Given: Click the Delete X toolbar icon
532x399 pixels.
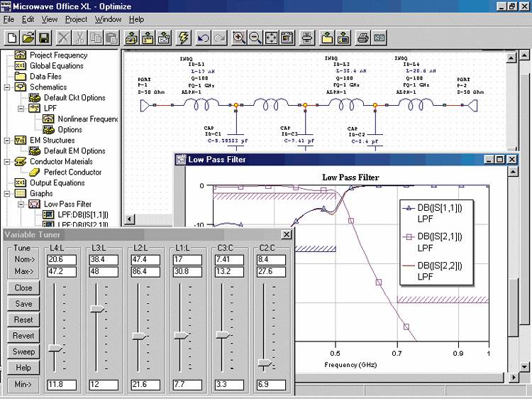Looking at the screenshot, I should [63, 38].
